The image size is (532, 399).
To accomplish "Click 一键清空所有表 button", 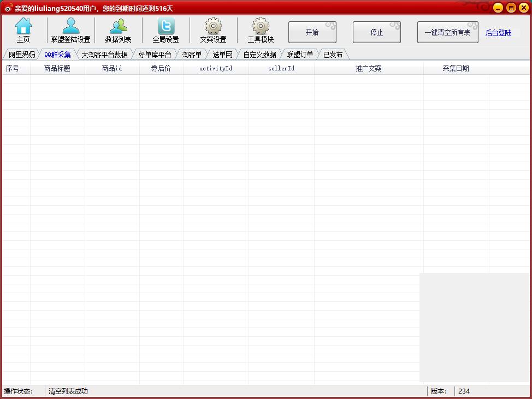I will (x=447, y=33).
